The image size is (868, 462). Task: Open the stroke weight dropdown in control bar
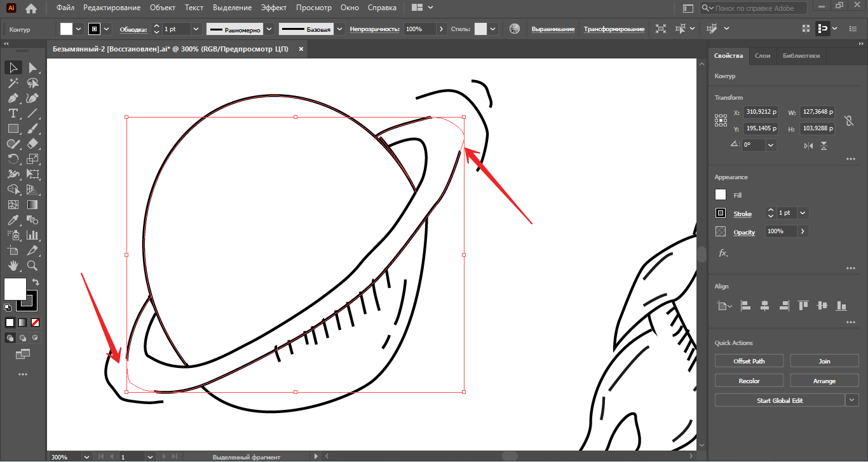[196, 29]
